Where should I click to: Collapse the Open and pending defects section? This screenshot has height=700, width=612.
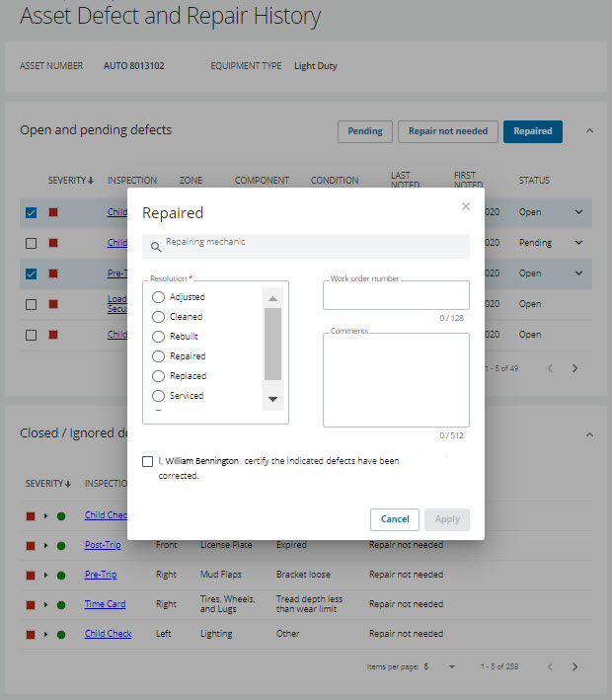[x=589, y=130]
